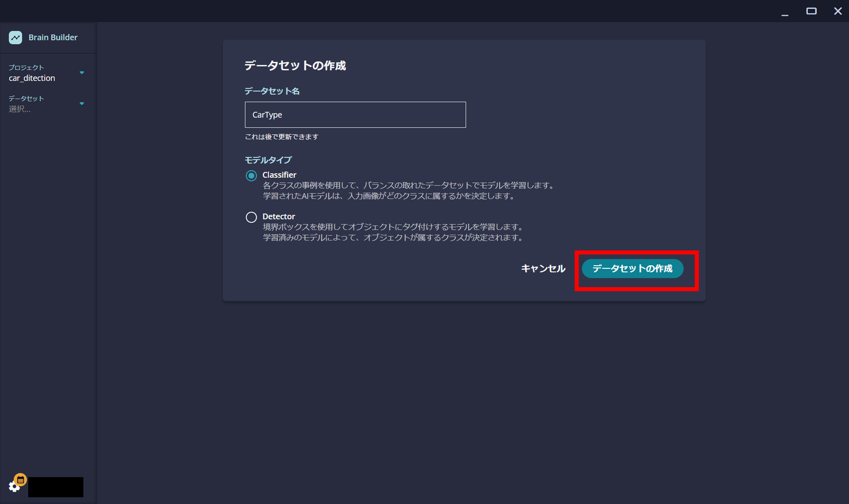Click the orange calendar badge icon

[20, 480]
